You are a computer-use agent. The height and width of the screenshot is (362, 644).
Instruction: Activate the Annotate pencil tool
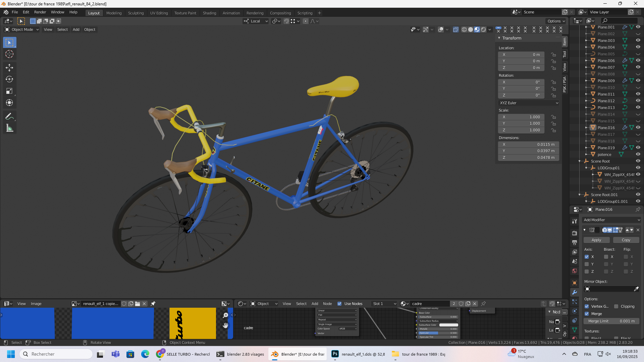tap(9, 116)
